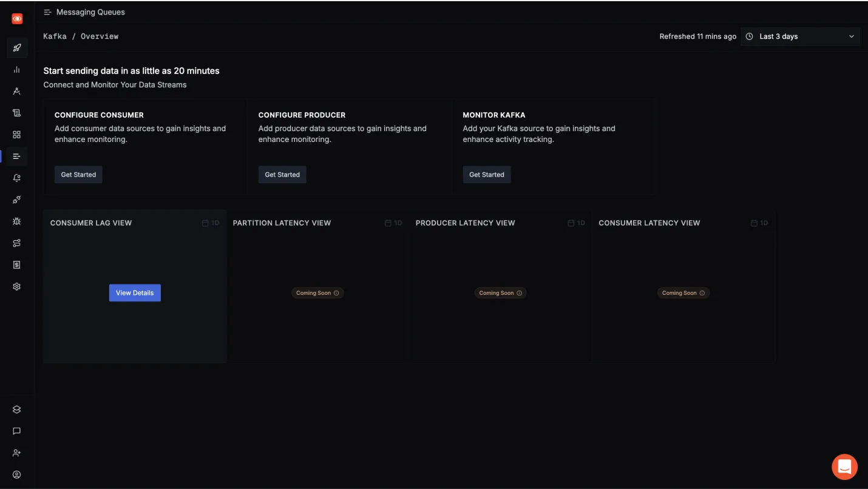Open Service Map route icon in sidebar
The height and width of the screenshot is (489, 868).
click(17, 243)
